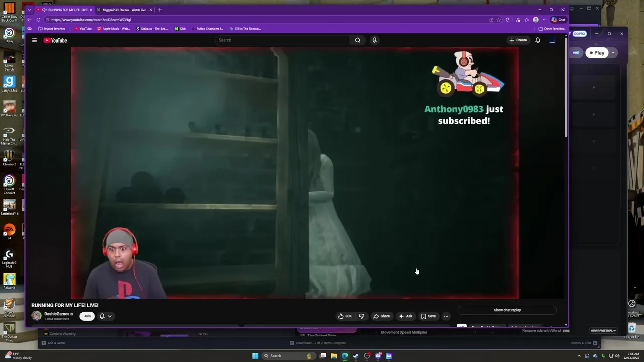
Task: Like the video with thumbs up
Action: pyautogui.click(x=345, y=316)
